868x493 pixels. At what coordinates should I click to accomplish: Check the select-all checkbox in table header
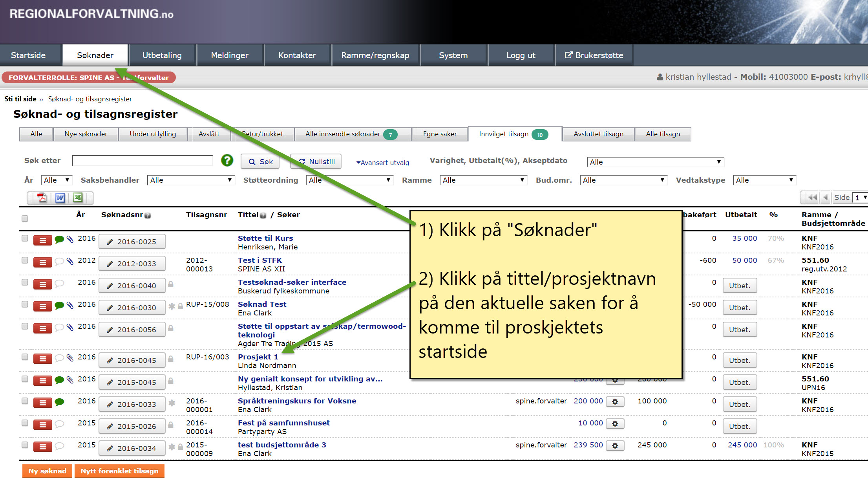[x=25, y=218]
